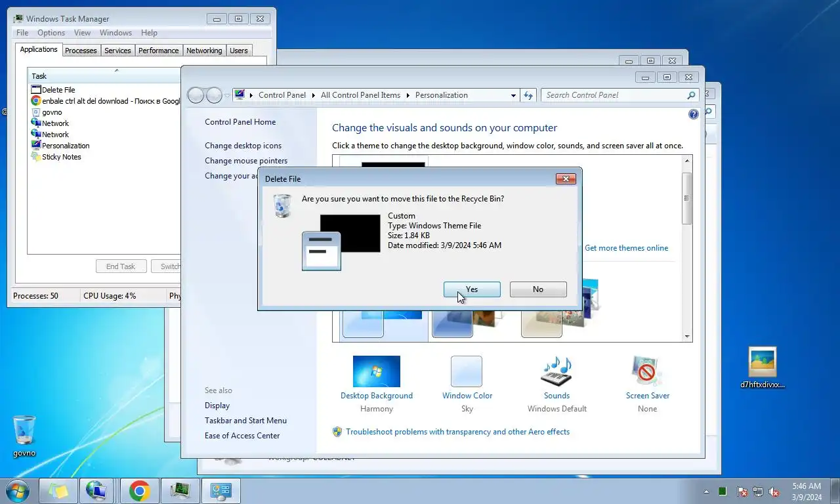
Task: Click the themes list scrollbar thumb
Action: [x=687, y=198]
